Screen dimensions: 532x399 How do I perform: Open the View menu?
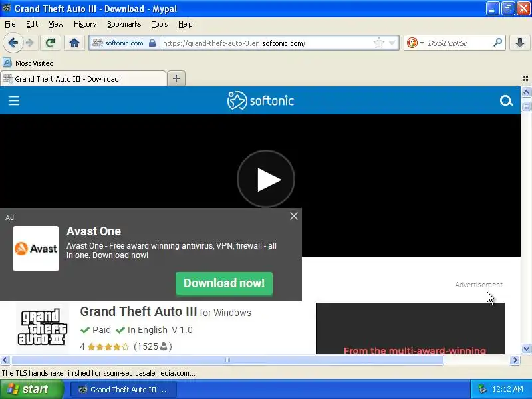(56, 24)
